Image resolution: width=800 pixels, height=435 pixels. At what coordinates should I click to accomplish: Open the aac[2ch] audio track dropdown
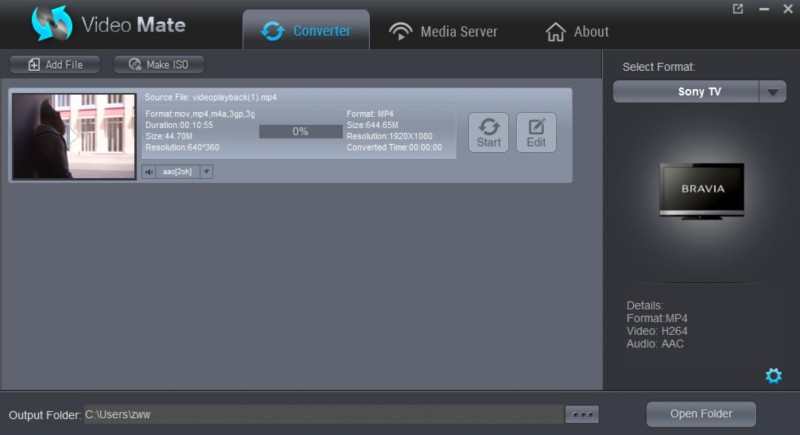pyautogui.click(x=207, y=172)
